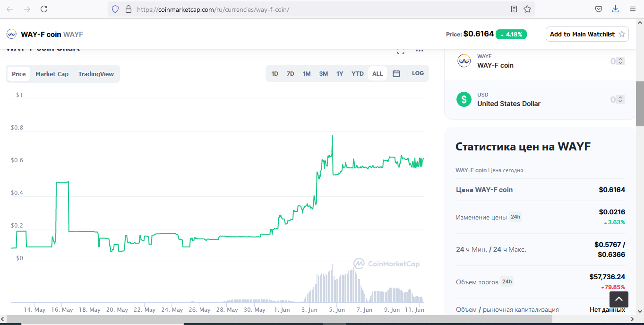This screenshot has height=325, width=644.
Task: Switch the chart to the Market Cap tab
Action: (x=52, y=74)
